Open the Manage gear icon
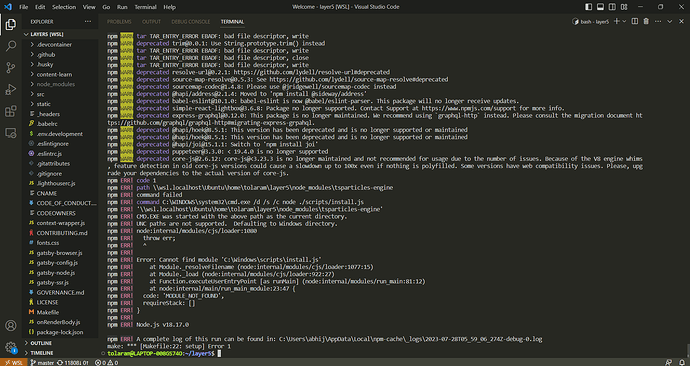This screenshot has height=366, width=690. click(x=11, y=347)
